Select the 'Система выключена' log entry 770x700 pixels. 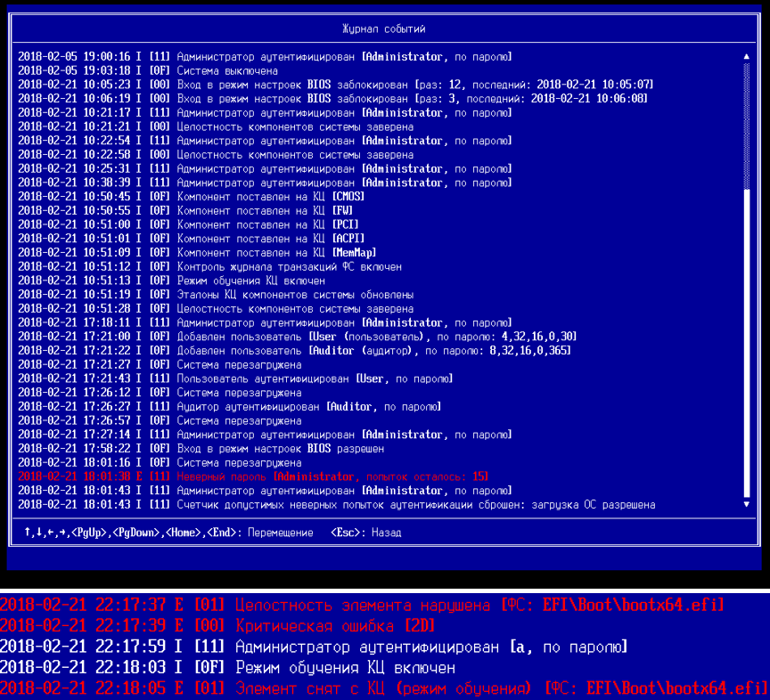tap(148, 70)
